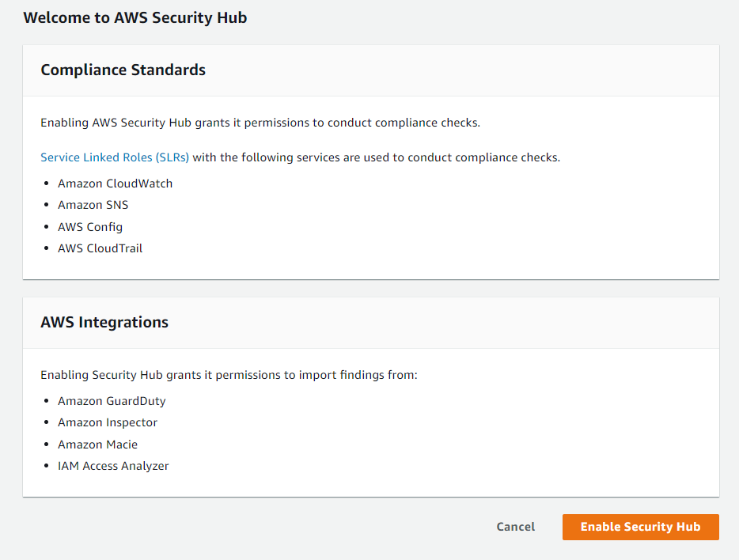739x560 pixels.
Task: Click the 'import findings from' sentence
Action: (229, 375)
